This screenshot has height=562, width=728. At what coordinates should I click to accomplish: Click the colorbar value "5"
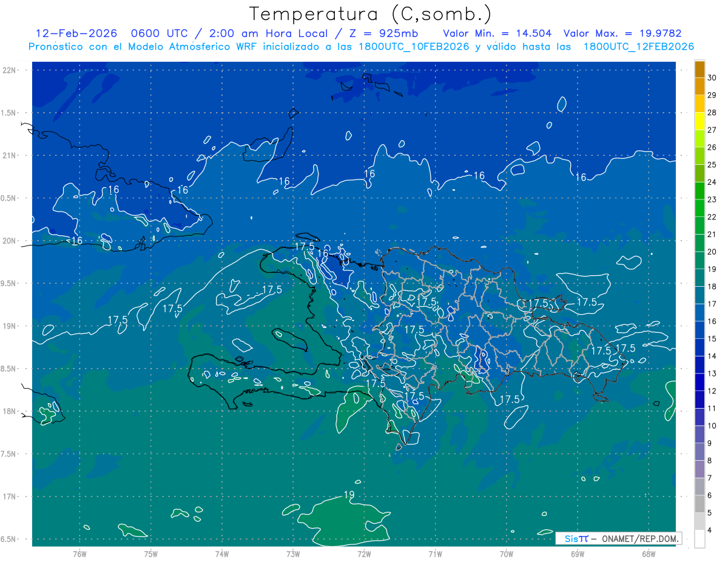pos(710,513)
